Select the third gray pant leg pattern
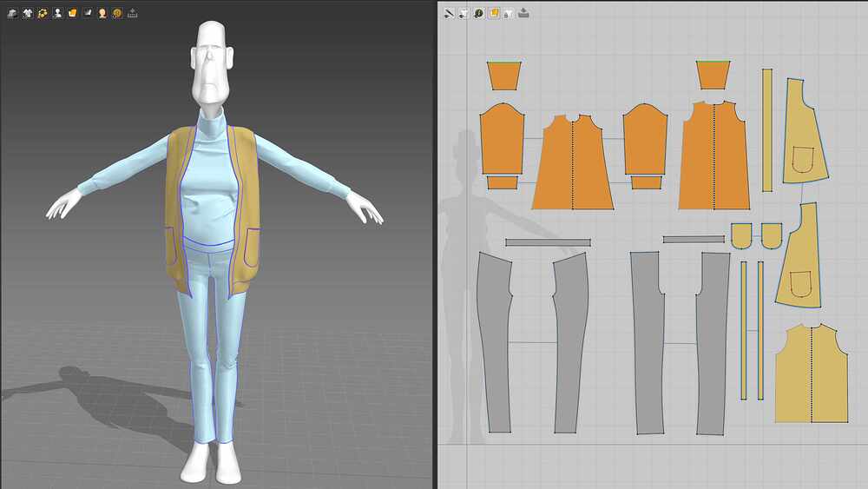 pyautogui.click(x=648, y=343)
